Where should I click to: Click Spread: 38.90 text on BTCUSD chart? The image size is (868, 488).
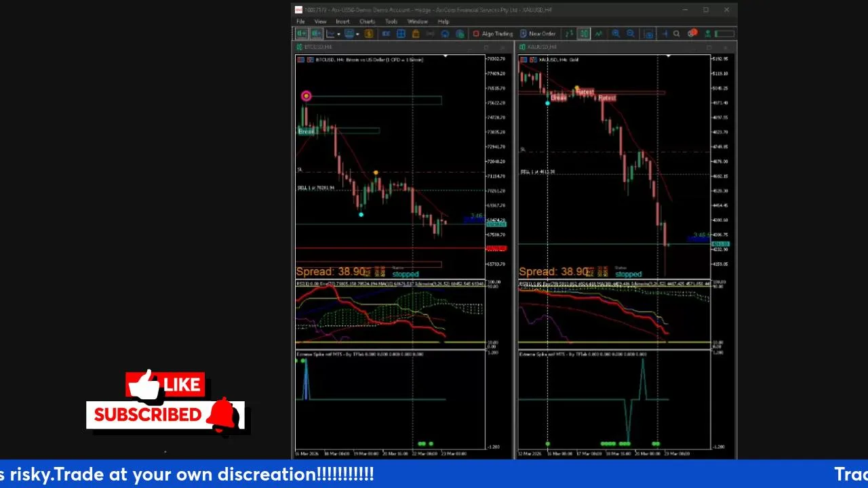(331, 272)
